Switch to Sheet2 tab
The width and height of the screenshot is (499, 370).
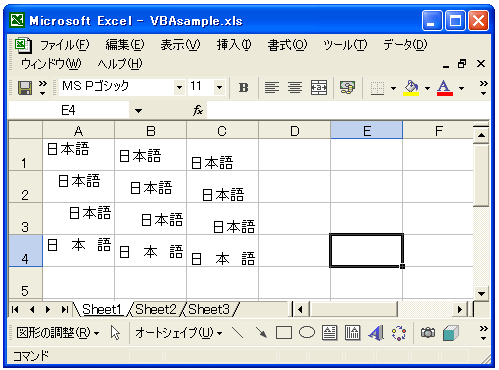coord(156,310)
